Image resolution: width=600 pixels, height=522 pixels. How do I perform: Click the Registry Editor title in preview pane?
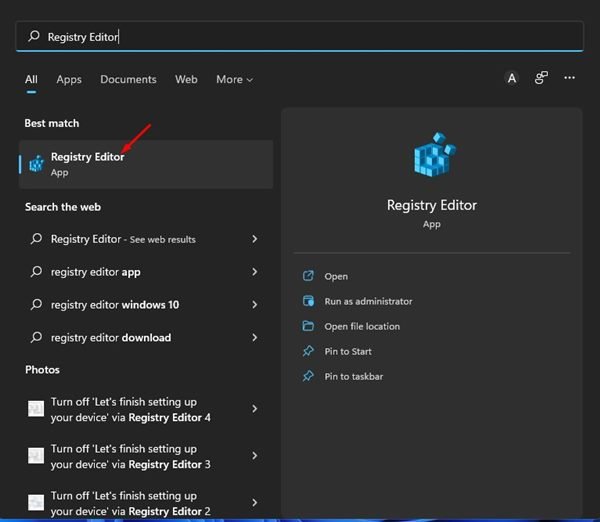pos(432,206)
